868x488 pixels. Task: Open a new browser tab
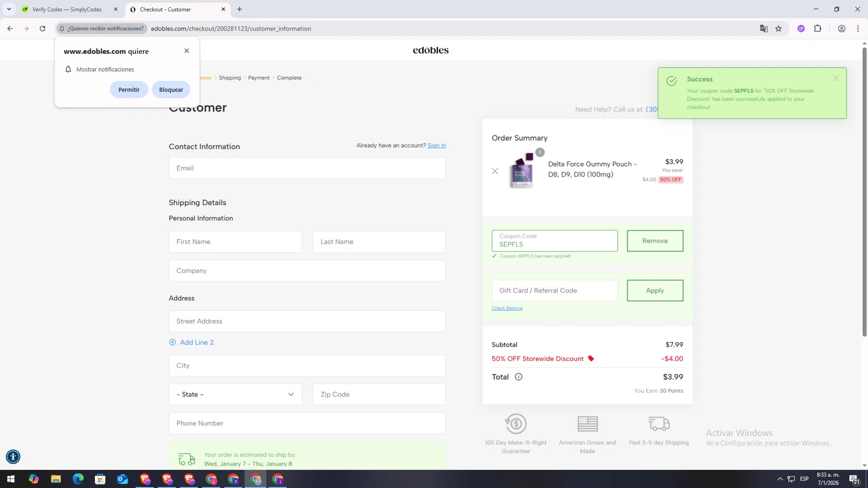(x=240, y=9)
